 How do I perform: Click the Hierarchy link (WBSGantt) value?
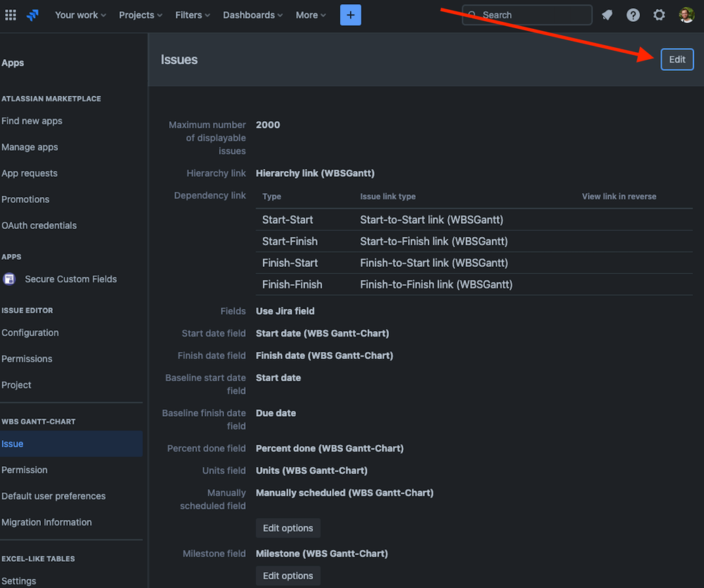tap(315, 173)
